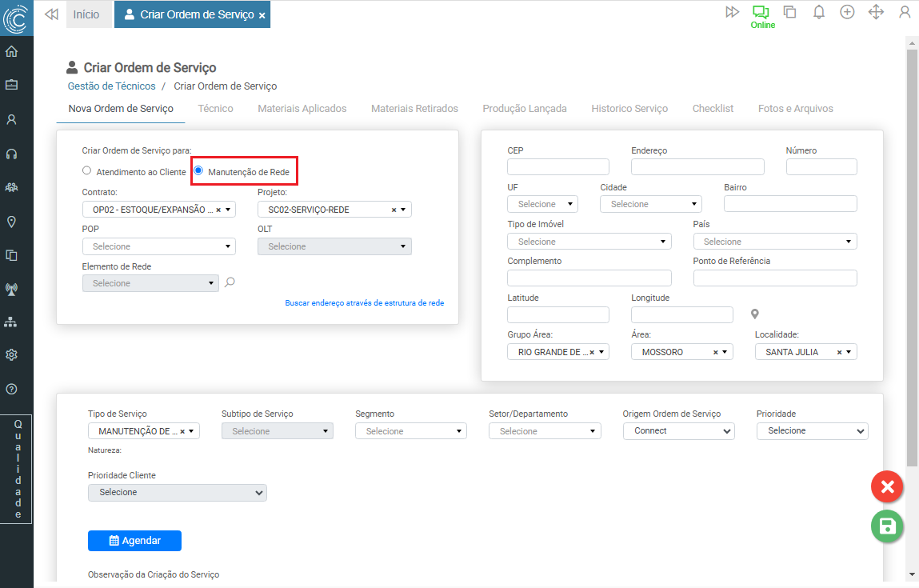Click Buscar endereço através de estrutura de rede
919x588 pixels.
point(364,303)
